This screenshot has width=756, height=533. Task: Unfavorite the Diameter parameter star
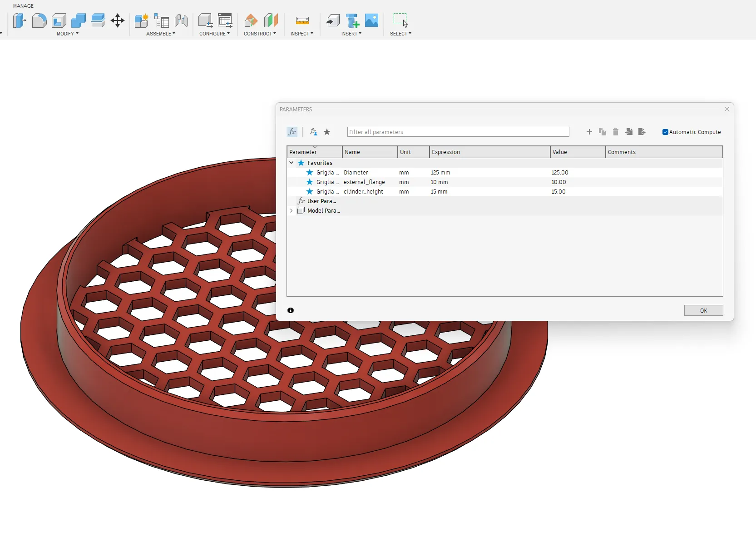click(x=310, y=173)
